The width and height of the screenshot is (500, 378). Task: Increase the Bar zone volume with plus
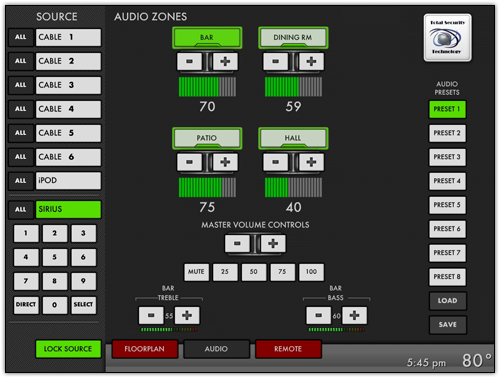(225, 61)
